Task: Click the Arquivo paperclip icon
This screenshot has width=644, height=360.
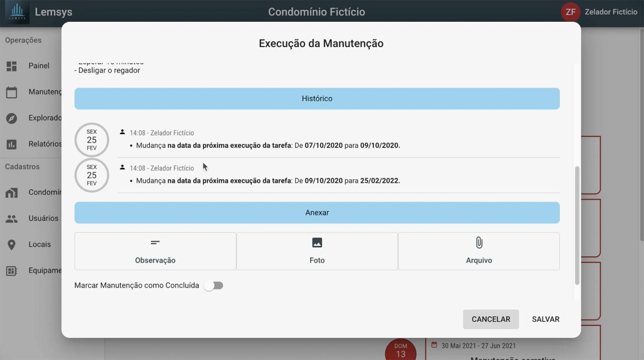Action: pyautogui.click(x=479, y=243)
